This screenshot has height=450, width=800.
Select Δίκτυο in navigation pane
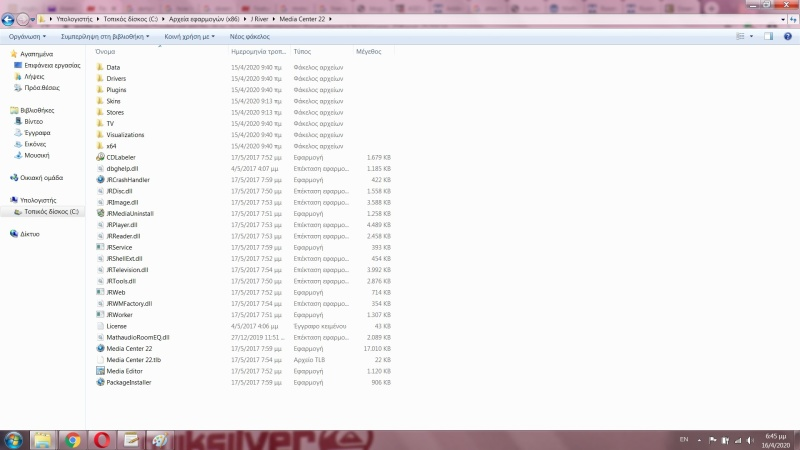pos(30,234)
